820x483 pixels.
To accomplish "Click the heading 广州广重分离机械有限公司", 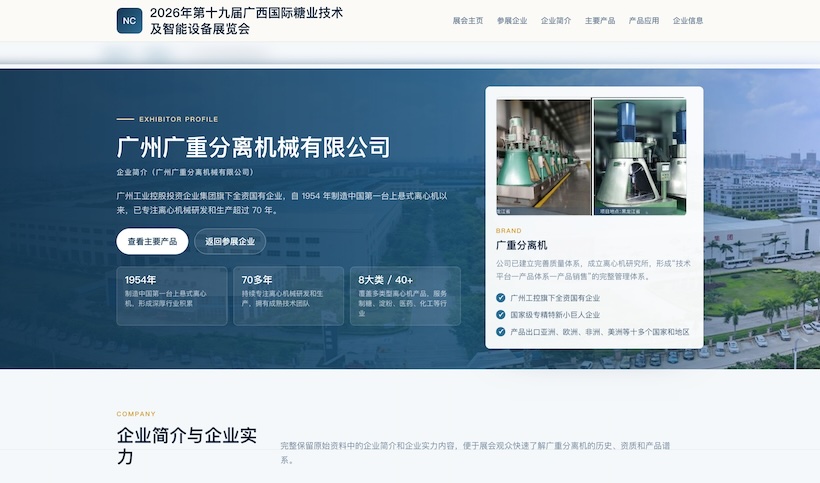I will [253, 147].
